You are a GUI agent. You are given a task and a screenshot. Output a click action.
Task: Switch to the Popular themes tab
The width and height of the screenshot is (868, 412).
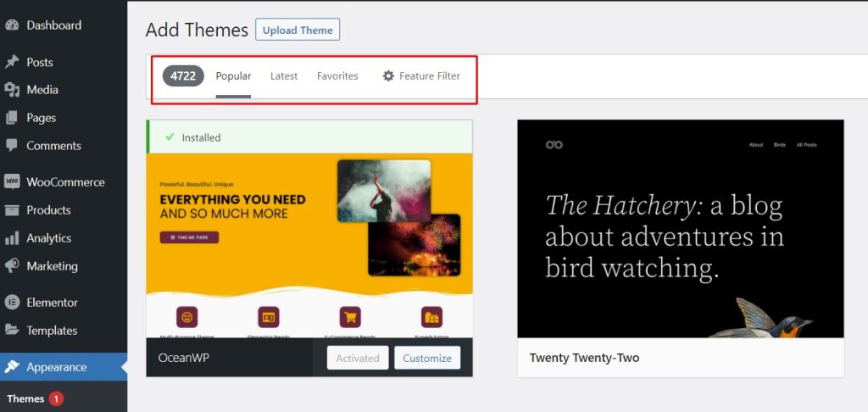[233, 75]
